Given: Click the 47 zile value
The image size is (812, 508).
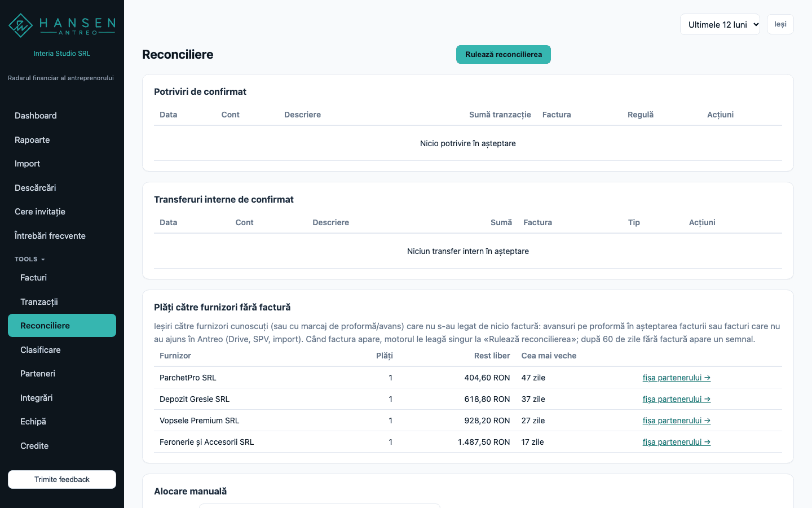Looking at the screenshot, I should coord(533,378).
